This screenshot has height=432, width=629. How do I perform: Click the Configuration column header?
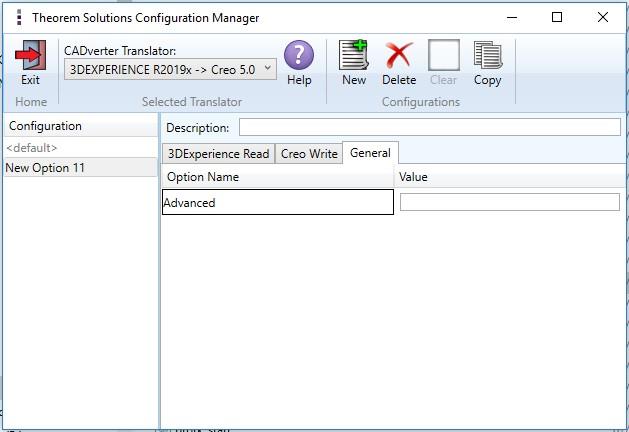(x=81, y=126)
